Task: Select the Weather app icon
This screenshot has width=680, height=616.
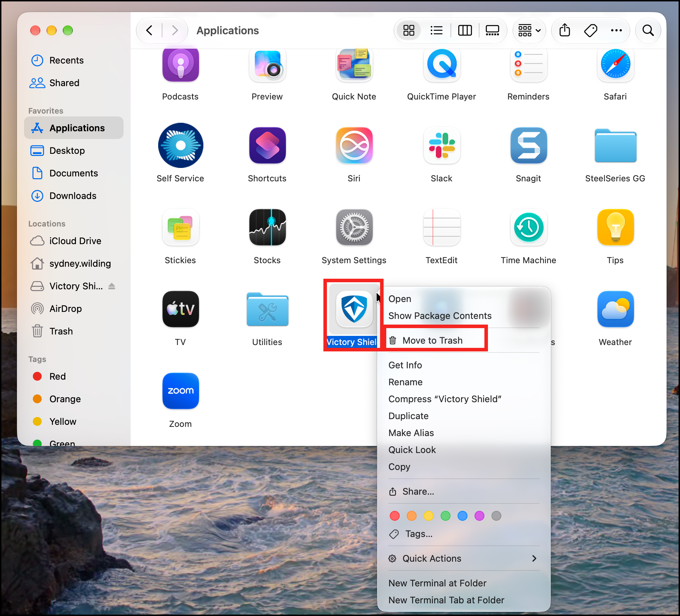Action: tap(615, 309)
